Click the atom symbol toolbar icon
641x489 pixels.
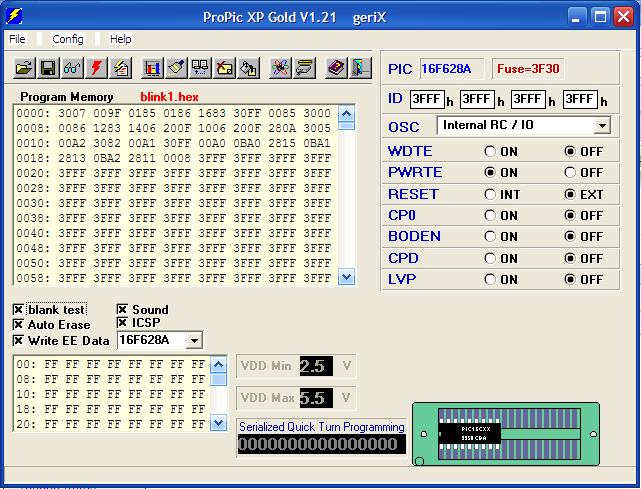pyautogui.click(x=280, y=68)
